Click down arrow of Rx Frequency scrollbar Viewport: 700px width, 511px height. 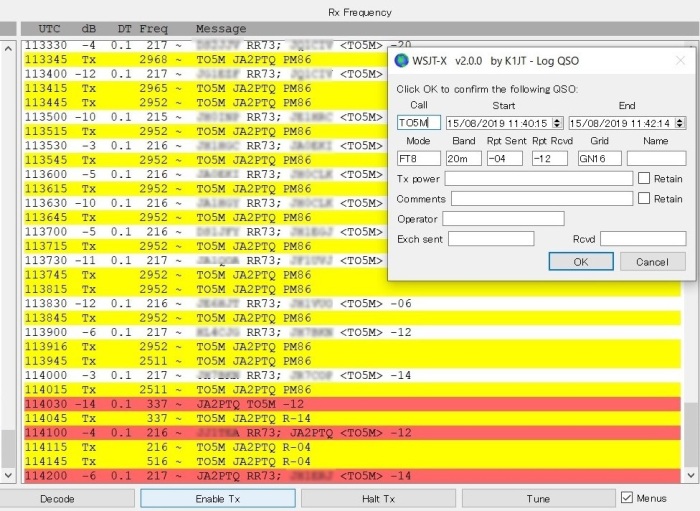pyautogui.click(x=691, y=475)
